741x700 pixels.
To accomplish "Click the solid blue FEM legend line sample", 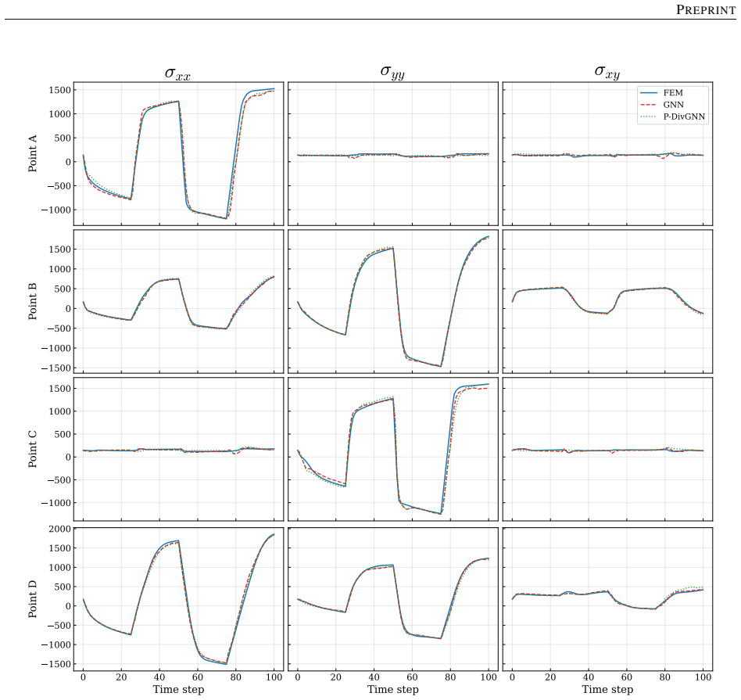I will (x=649, y=93).
